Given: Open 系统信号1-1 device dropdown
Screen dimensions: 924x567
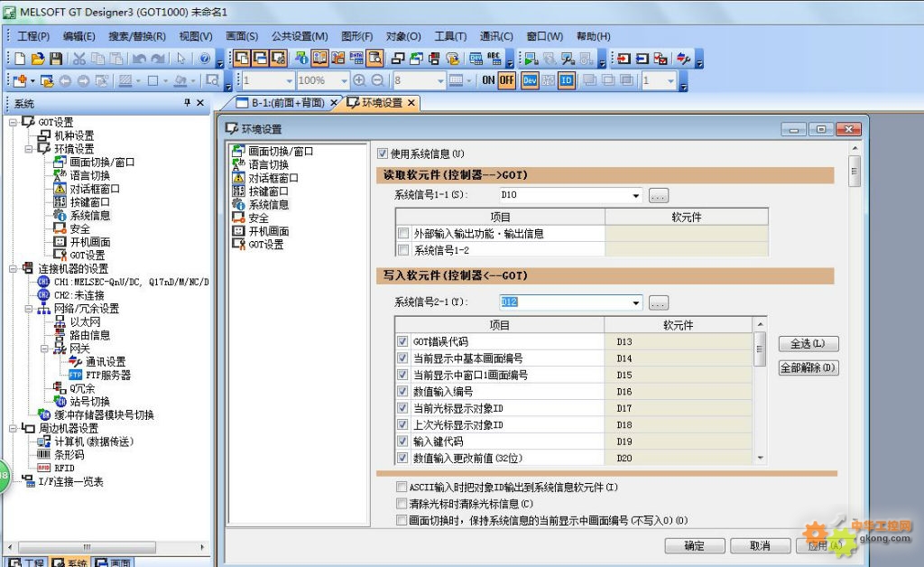Looking at the screenshot, I should tap(636, 195).
